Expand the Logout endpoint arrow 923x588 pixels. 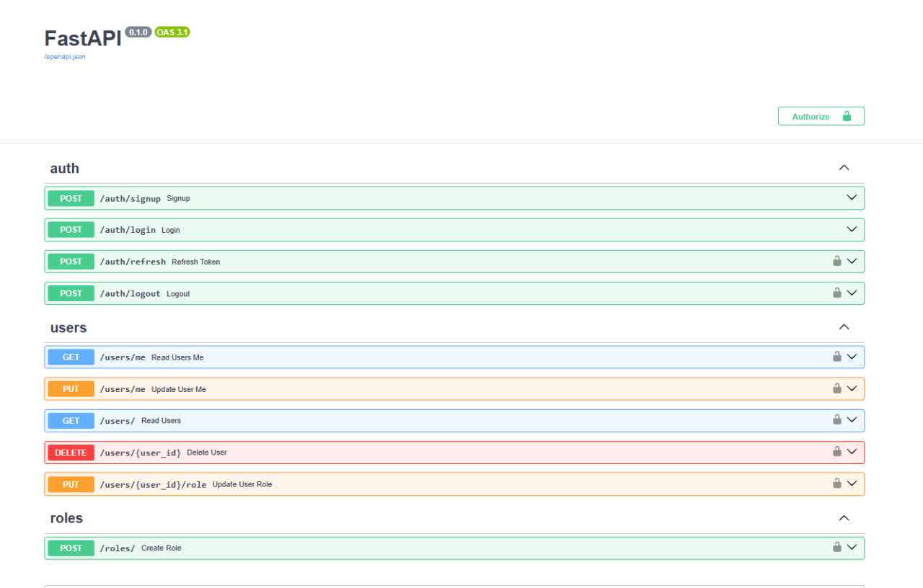852,293
